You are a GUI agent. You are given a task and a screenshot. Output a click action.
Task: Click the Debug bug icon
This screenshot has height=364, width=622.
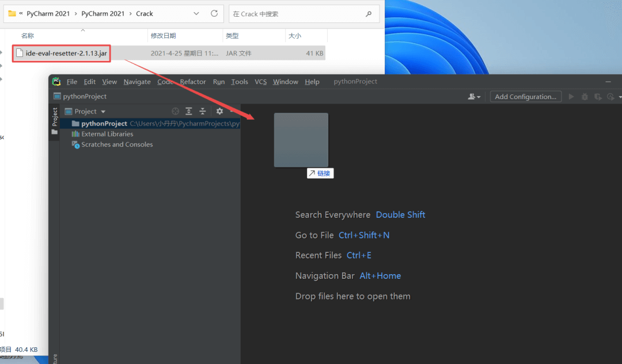585,97
